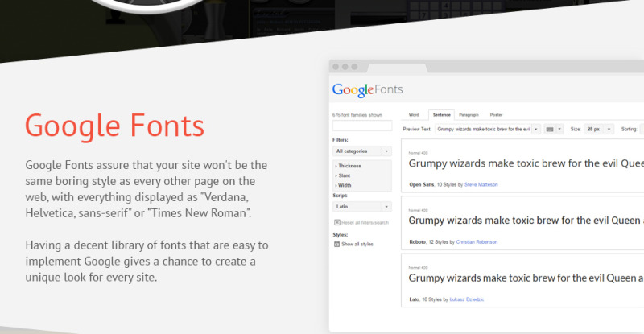The width and height of the screenshot is (644, 334).
Task: Click the 'Script:' label
Action: coord(340,196)
